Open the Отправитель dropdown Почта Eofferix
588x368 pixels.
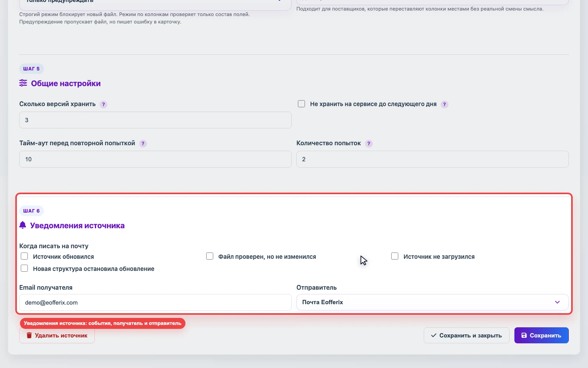point(432,302)
